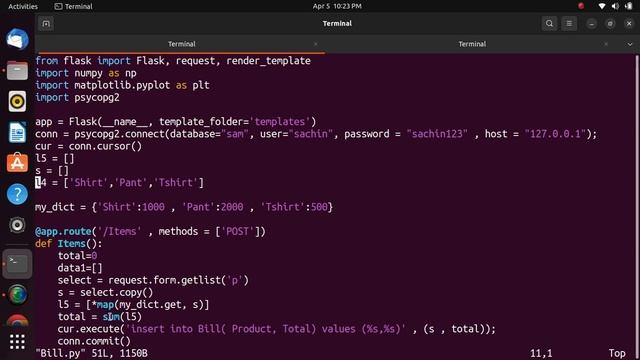Click 'import matplotlib.pyplot as plt' line
Image resolution: width=640 pixels, height=360 pixels.
point(122,85)
